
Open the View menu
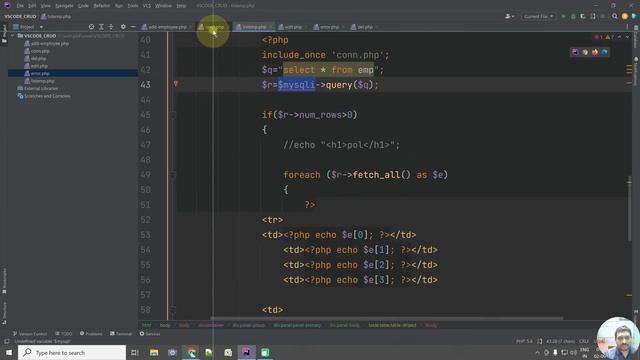46,6
